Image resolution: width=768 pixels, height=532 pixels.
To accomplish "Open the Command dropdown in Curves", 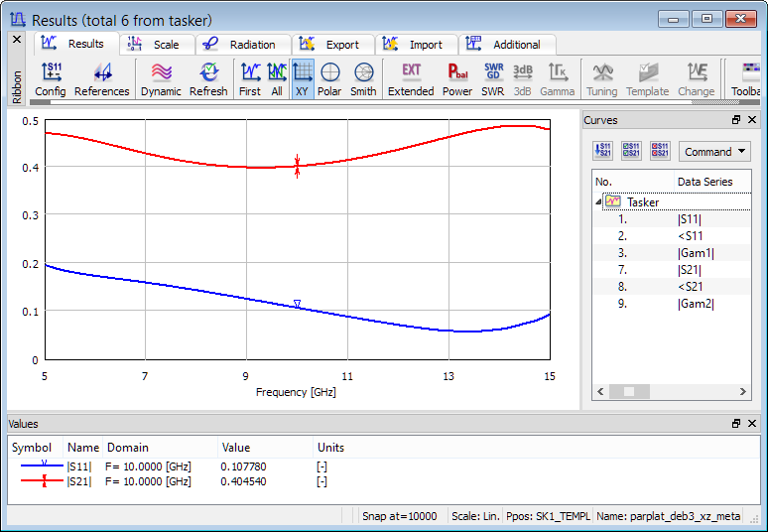I will point(714,152).
